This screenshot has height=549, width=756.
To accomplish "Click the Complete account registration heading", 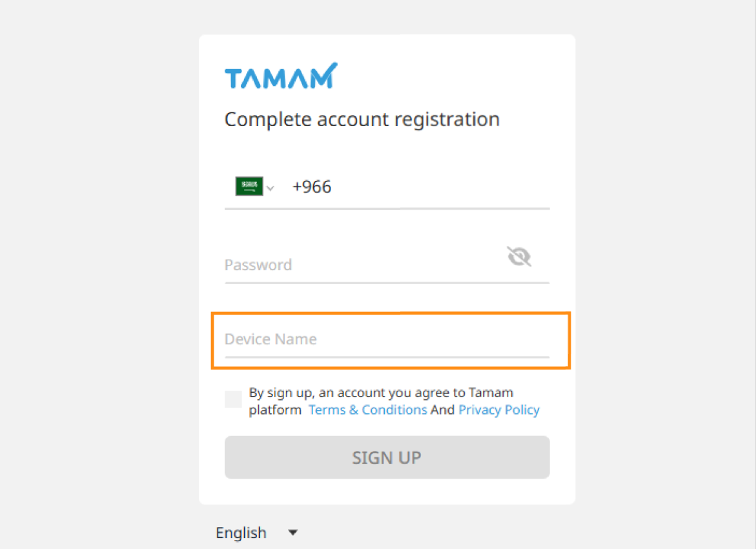I will click(362, 119).
